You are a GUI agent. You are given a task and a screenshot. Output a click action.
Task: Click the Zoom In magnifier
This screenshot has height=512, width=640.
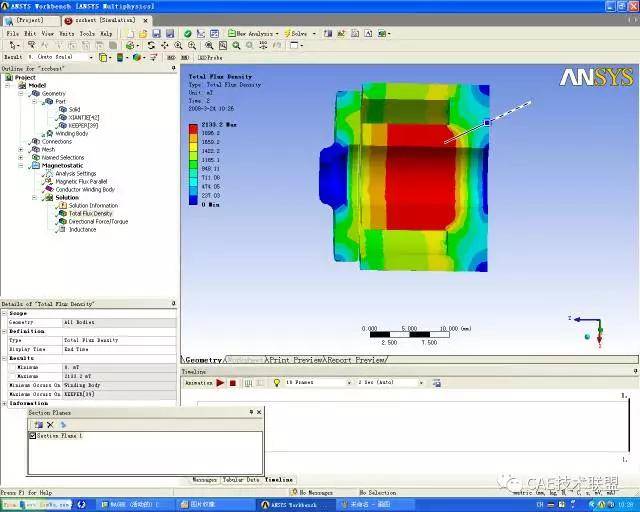pos(178,45)
